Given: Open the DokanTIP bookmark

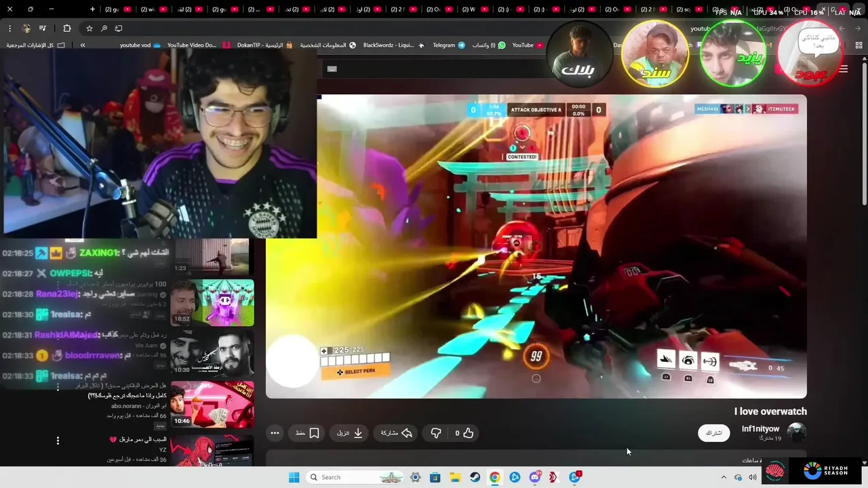Looking at the screenshot, I should point(264,45).
